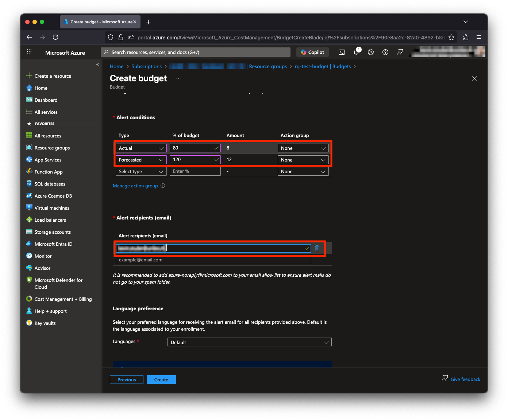Open the Key vaults service
508x420 pixels.
(x=45, y=323)
